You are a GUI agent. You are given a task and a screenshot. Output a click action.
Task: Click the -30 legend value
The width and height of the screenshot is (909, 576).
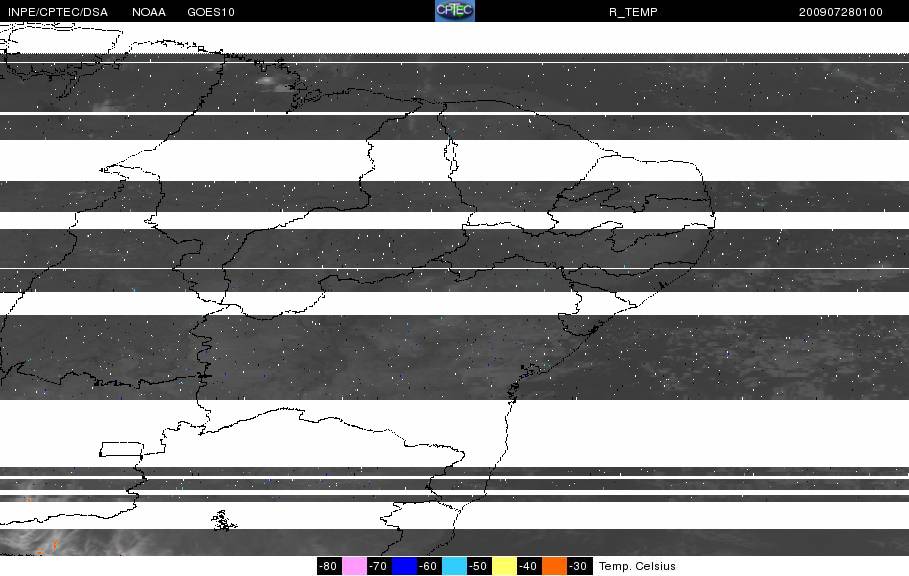[x=578, y=566]
